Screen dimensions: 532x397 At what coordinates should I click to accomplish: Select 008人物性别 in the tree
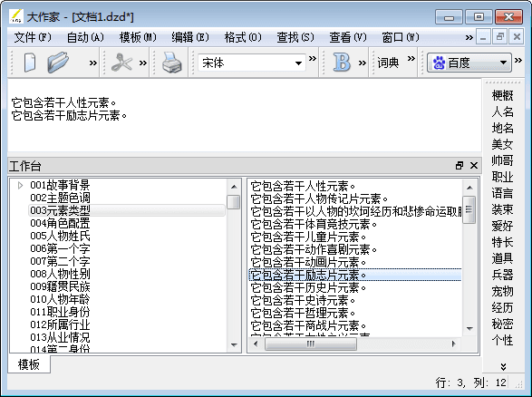tap(60, 274)
